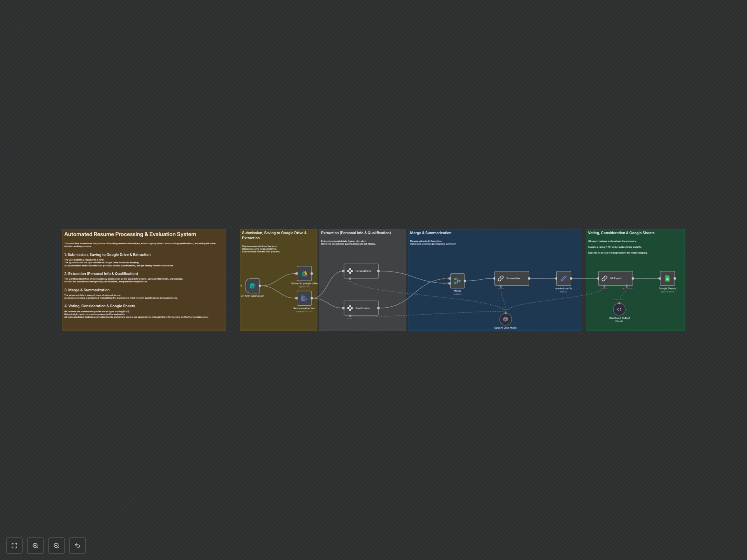Zoom in on the canvas
This screenshot has width=747, height=560.
[35, 545]
